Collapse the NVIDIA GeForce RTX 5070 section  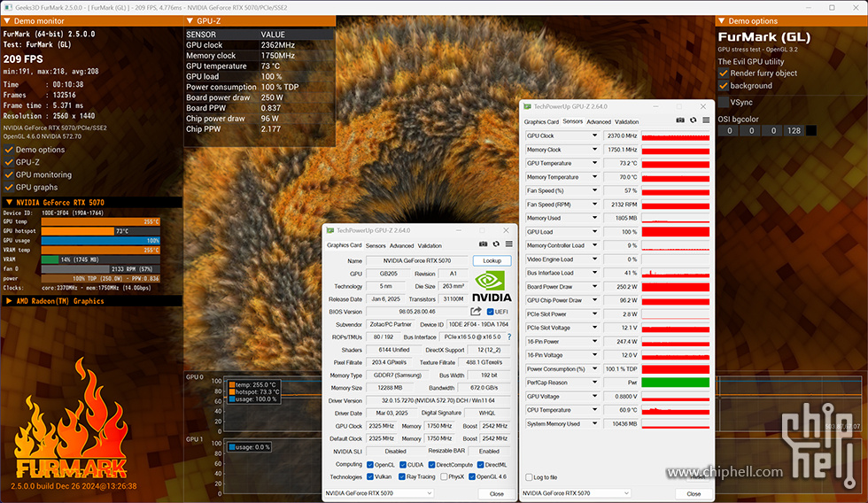pyautogui.click(x=9, y=203)
